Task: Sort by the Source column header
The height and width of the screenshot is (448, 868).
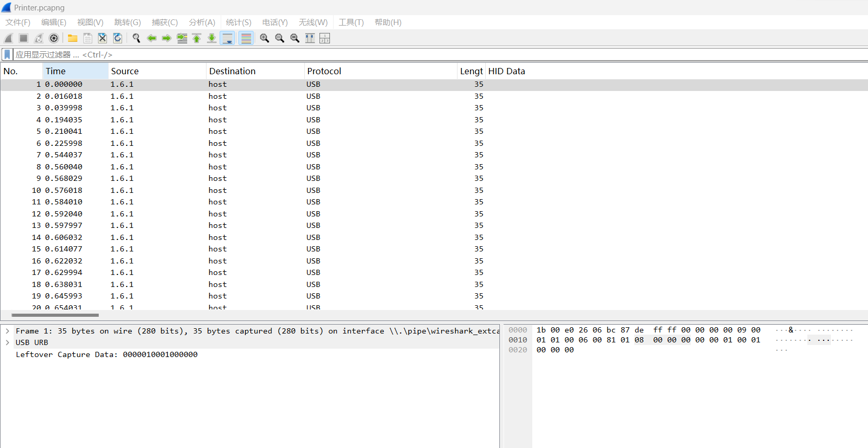Action: (157, 71)
